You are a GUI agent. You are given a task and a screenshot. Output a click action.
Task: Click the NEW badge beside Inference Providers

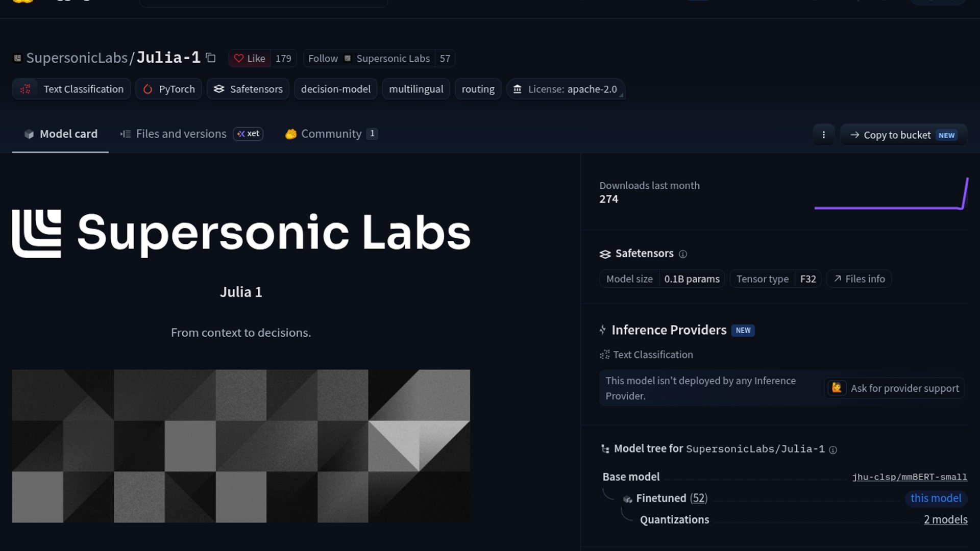[743, 330]
